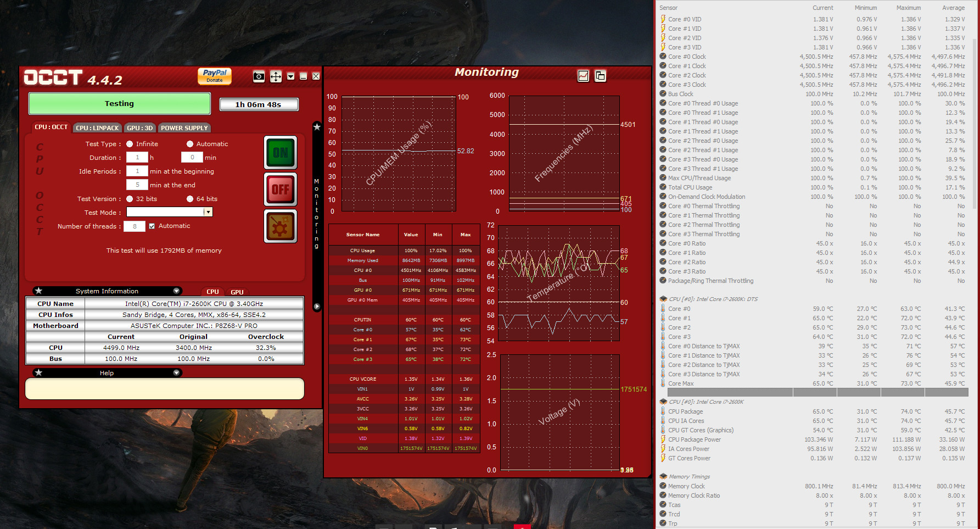Click idle minutes at the beginning field
The image size is (980, 529).
[137, 171]
